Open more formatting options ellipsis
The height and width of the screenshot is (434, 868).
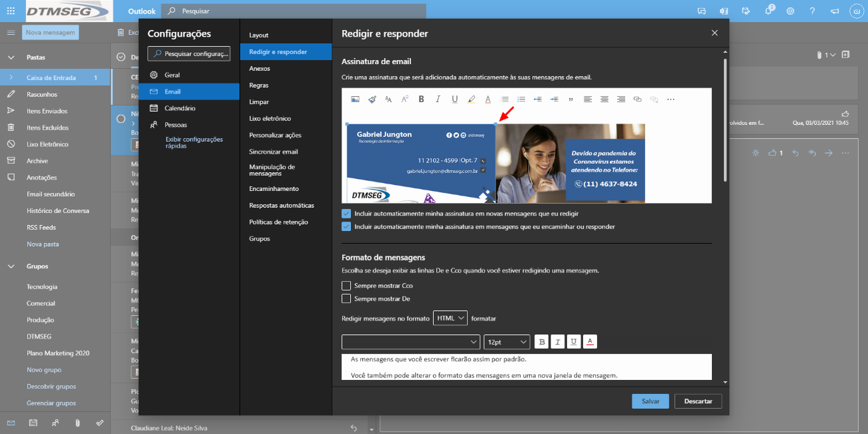pos(671,99)
